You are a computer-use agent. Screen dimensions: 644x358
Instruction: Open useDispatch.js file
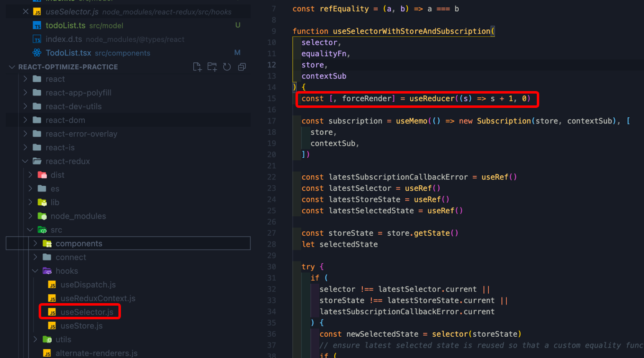coord(88,284)
